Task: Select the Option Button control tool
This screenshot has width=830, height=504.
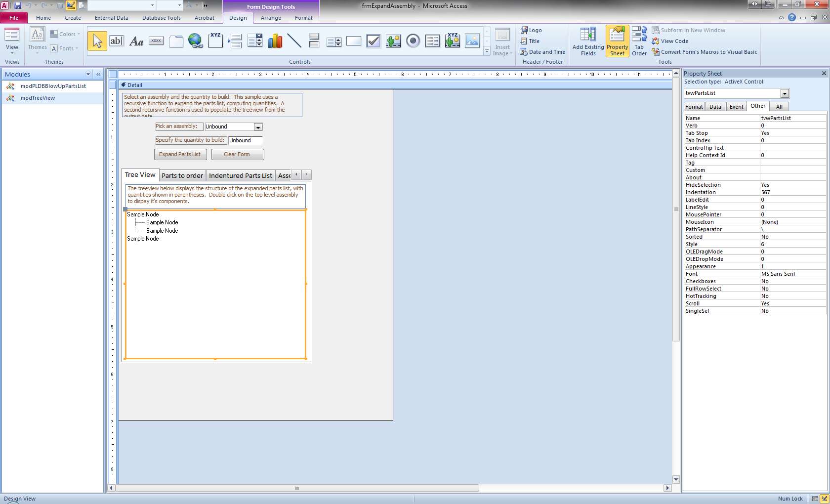Action: coord(413,41)
